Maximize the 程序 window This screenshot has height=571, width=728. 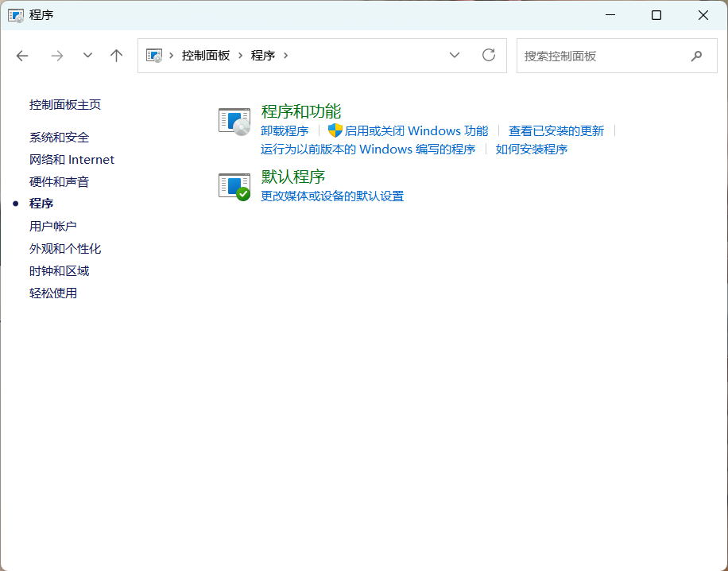pos(656,15)
